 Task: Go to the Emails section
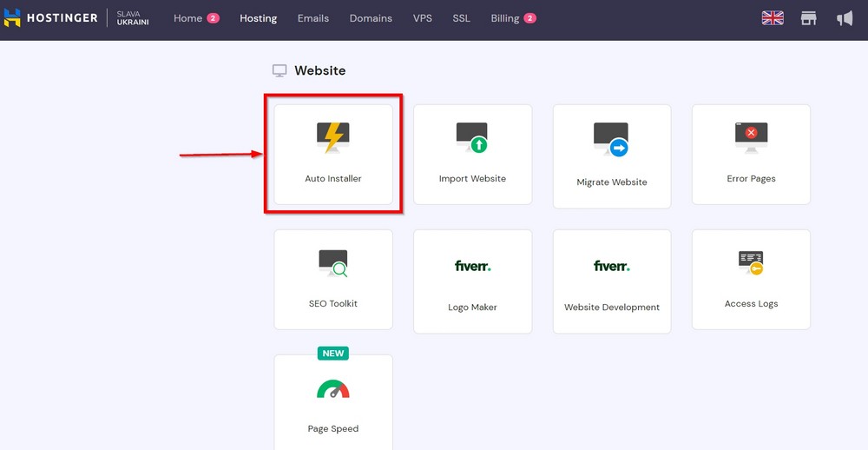[312, 18]
